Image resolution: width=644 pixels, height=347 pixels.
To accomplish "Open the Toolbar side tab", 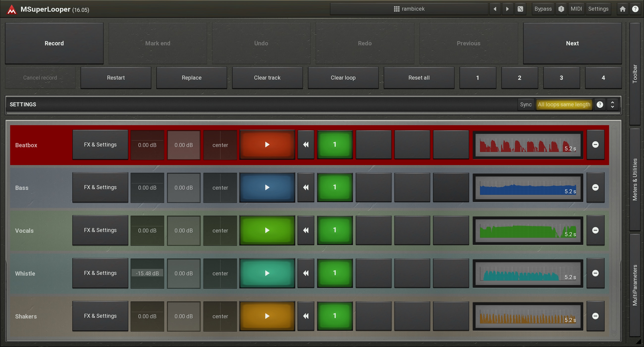I will click(x=635, y=74).
